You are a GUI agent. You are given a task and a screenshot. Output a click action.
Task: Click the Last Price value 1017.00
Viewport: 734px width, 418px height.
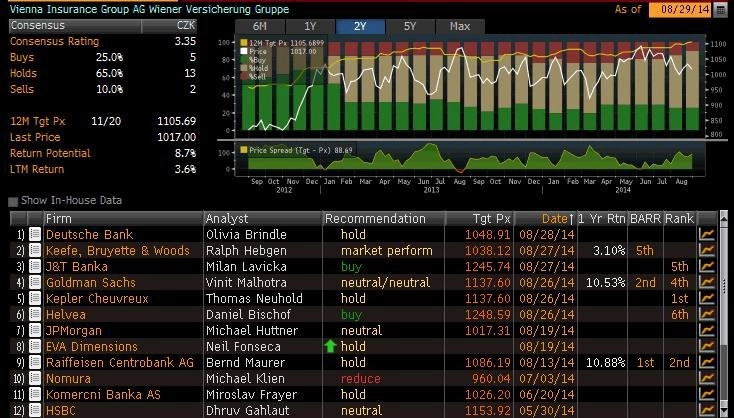coord(176,137)
